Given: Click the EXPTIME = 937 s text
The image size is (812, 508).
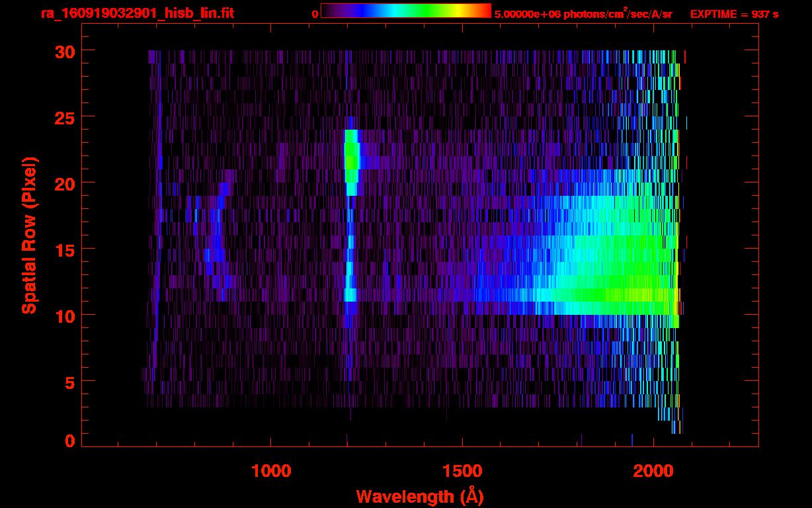Looking at the screenshot, I should (734, 14).
